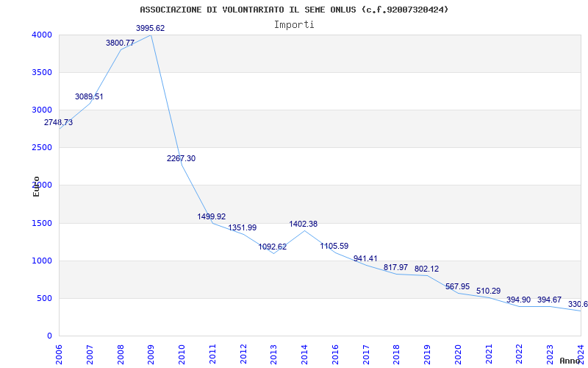Click the x-axis year 2013
Image resolution: width=588 pixels, height=368 pixels.
(x=273, y=355)
